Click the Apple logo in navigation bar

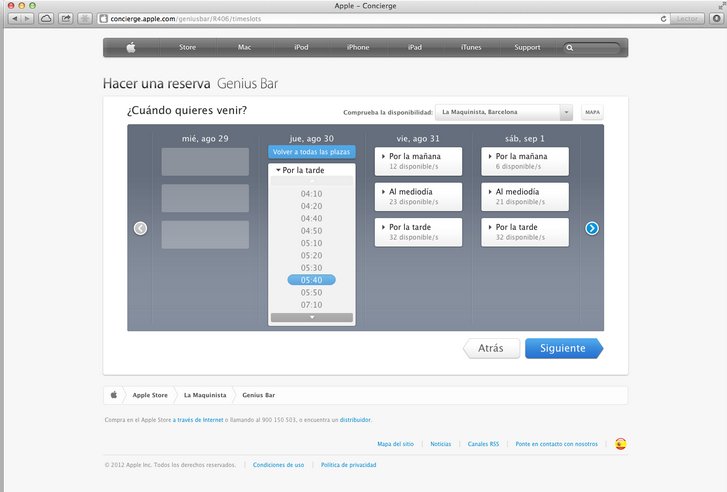coord(130,47)
